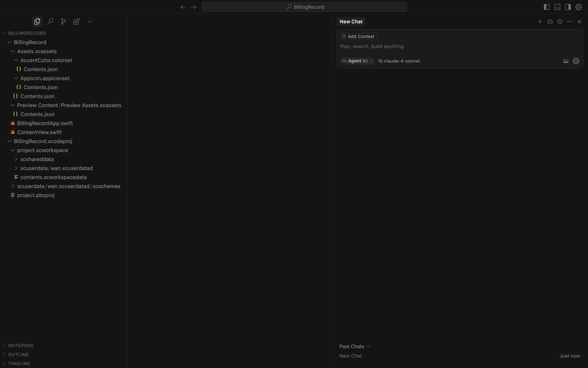Collapse the BillingRecord.xcodeproj folder
The width and height of the screenshot is (588, 368).
pos(64,141)
